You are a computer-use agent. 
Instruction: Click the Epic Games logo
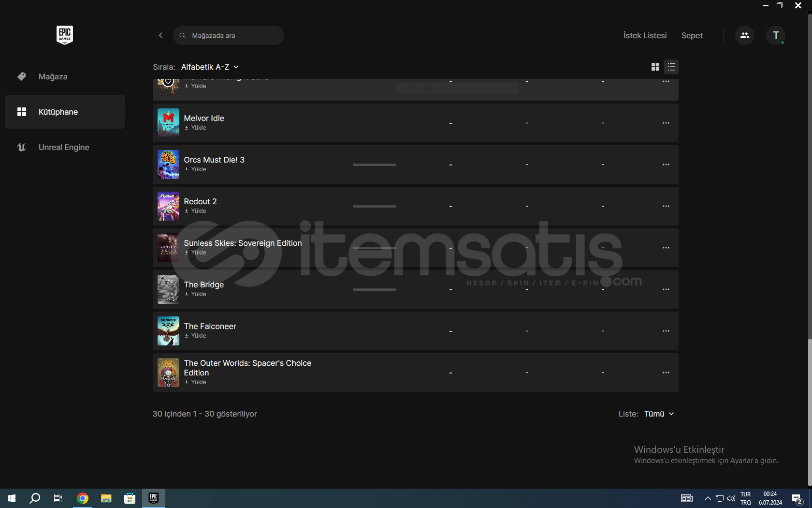pos(65,35)
